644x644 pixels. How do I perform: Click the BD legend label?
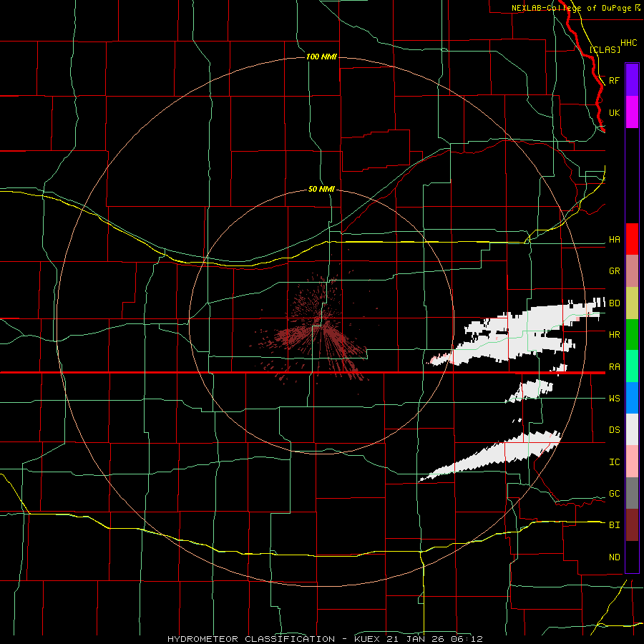(615, 303)
